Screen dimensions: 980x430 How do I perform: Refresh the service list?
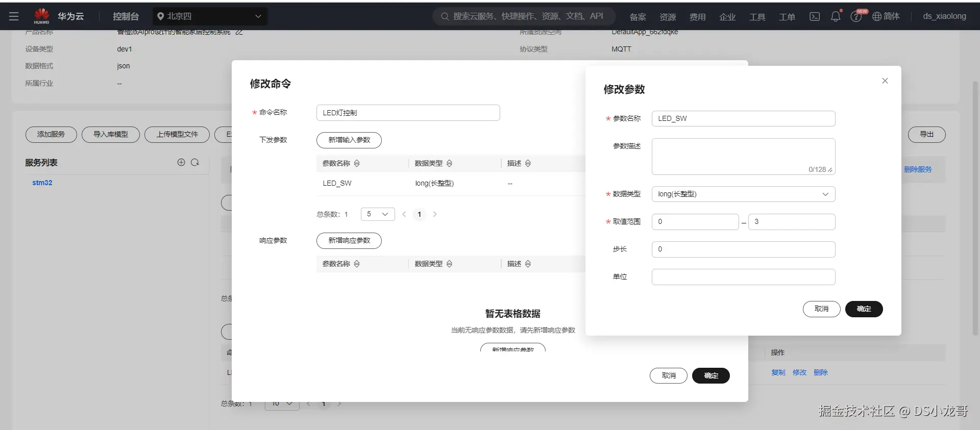click(x=195, y=162)
